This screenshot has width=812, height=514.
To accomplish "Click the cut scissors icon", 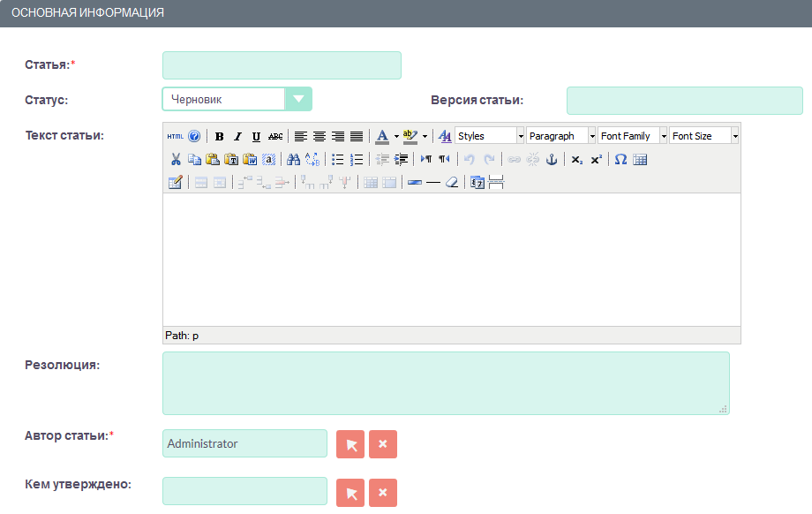I will 176,160.
